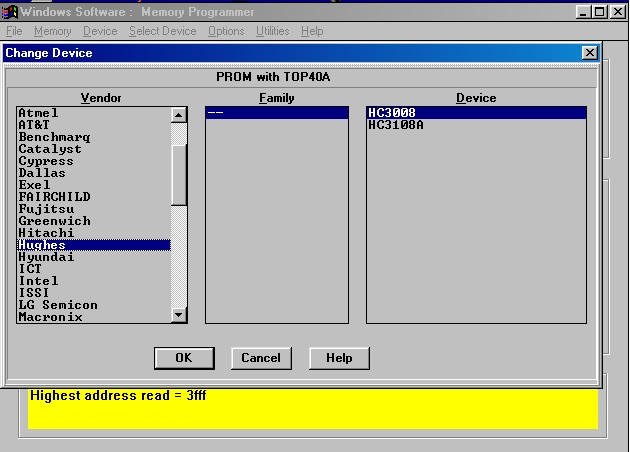
Task: Select AT&T in the Vendor list
Action: click(x=94, y=125)
